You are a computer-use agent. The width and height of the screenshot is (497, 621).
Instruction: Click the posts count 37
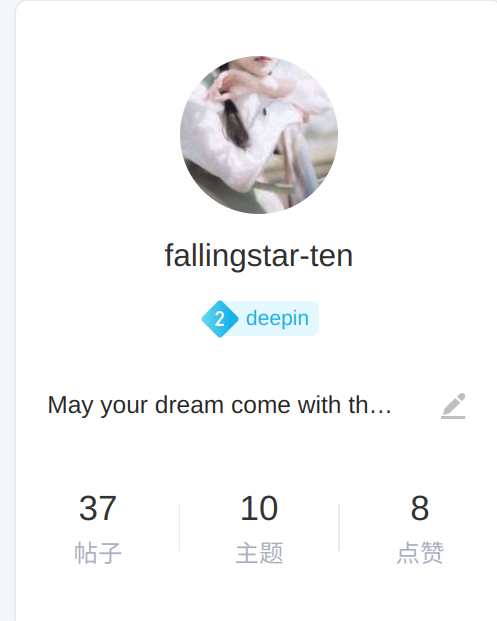[97, 508]
